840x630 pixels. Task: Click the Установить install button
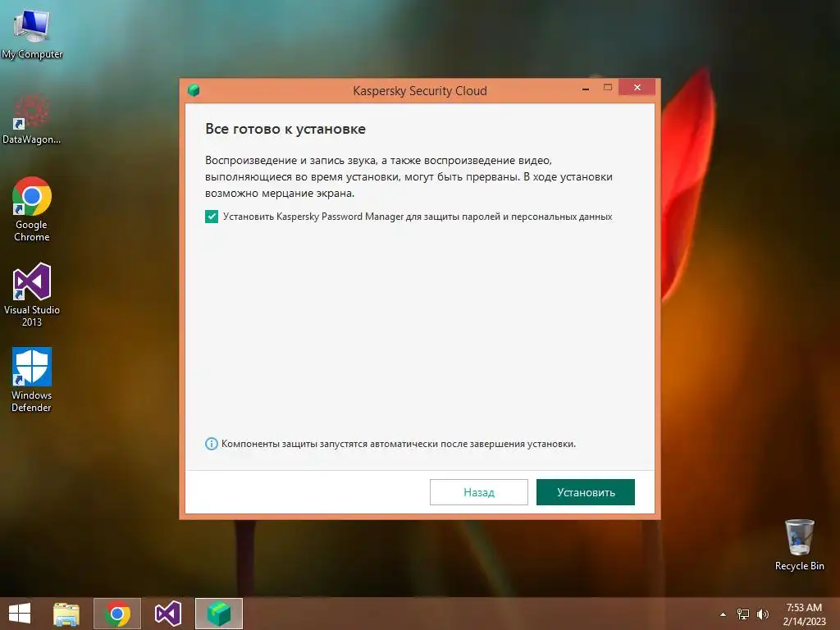click(x=586, y=492)
